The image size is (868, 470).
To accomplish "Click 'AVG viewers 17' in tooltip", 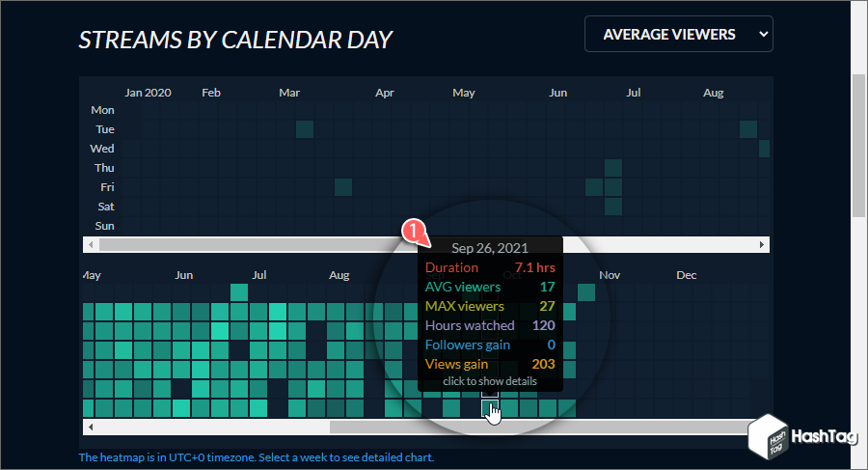I will point(490,287).
